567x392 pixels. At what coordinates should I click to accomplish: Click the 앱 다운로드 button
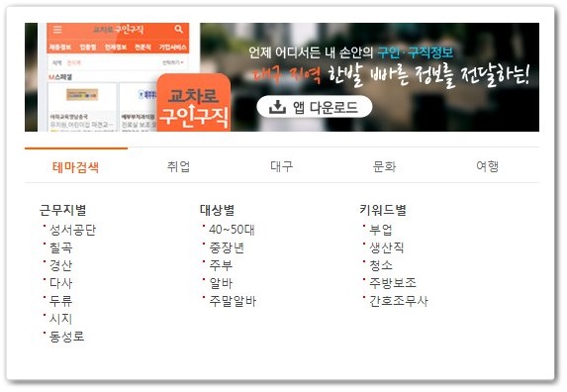pyautogui.click(x=315, y=107)
